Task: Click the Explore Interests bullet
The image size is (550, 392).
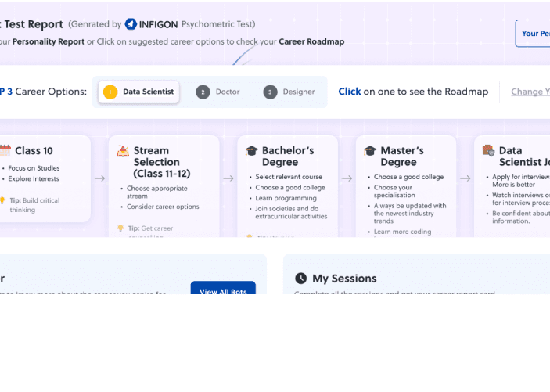Action: [34, 178]
